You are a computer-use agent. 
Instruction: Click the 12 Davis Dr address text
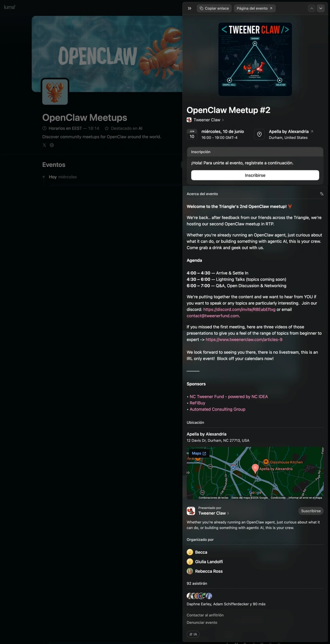pos(218,441)
